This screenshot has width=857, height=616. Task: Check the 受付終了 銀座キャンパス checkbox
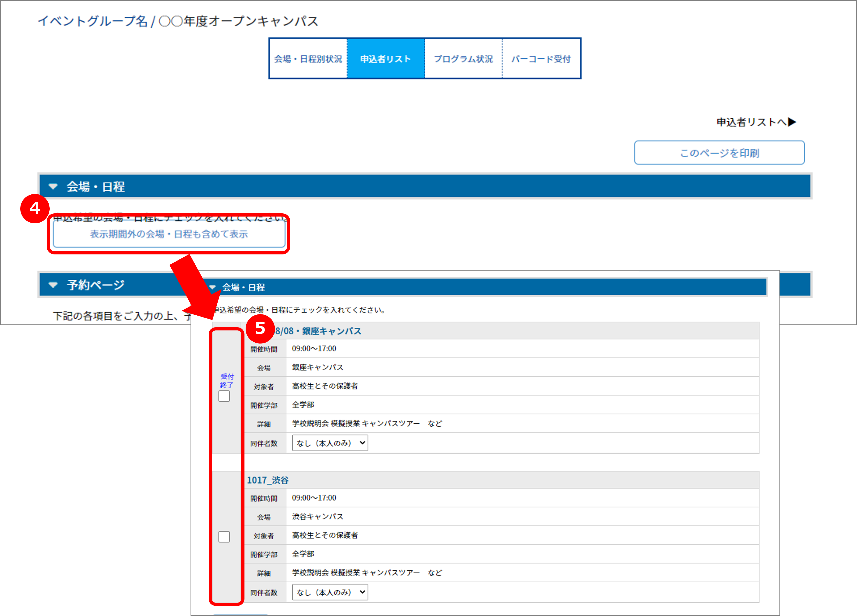click(x=224, y=396)
